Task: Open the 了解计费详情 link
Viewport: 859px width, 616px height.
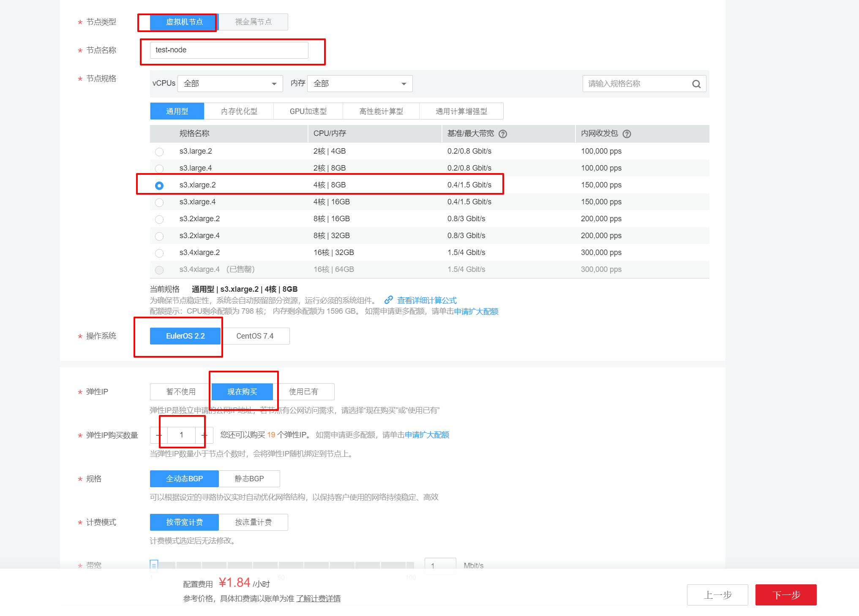Action: pyautogui.click(x=318, y=599)
